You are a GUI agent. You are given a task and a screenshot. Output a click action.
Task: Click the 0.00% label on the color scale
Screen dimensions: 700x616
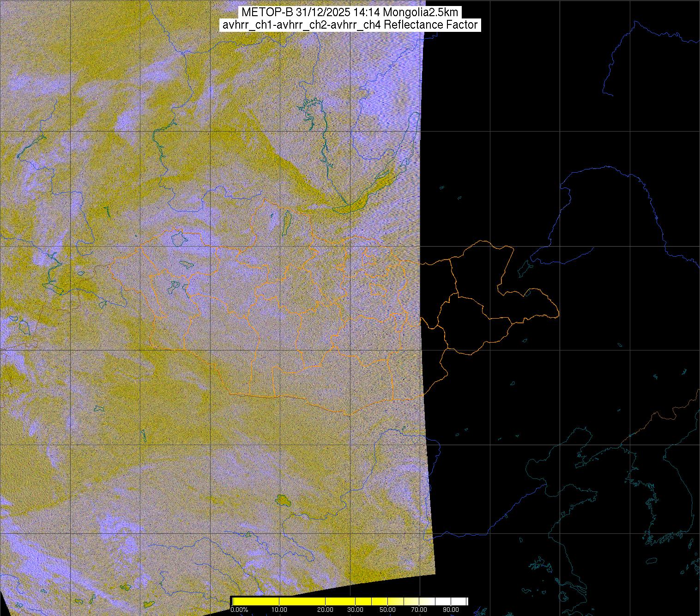[239, 610]
